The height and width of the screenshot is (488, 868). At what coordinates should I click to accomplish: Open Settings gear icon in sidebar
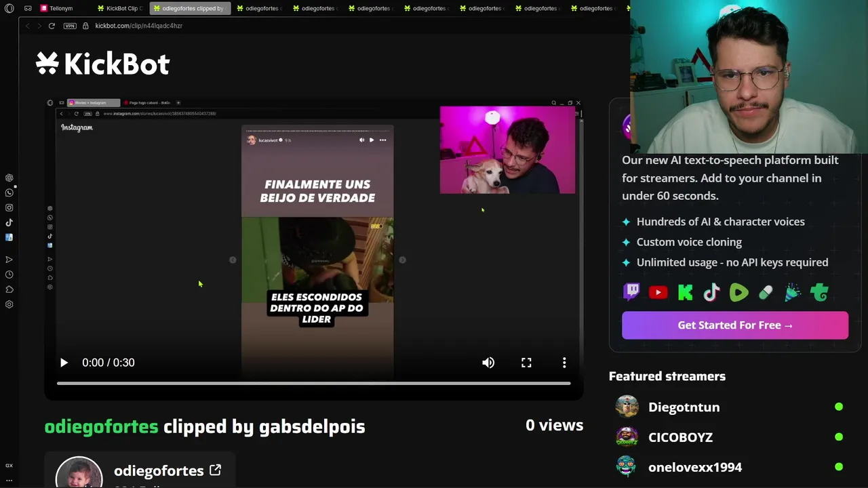(x=9, y=304)
